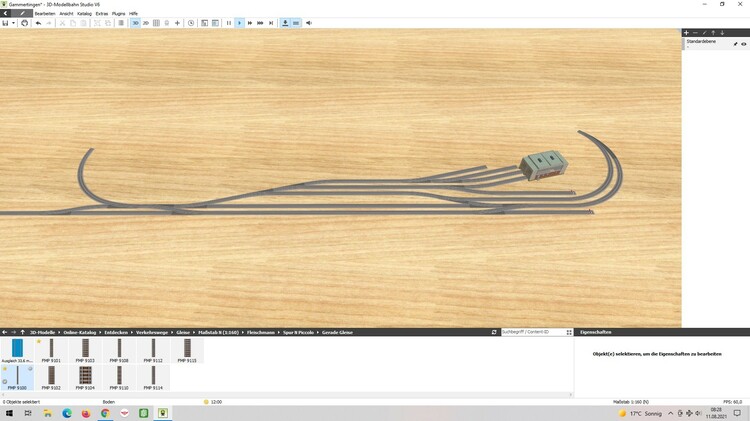The width and height of the screenshot is (750, 421).
Task: Click the step-forward simulation button
Action: point(271,23)
